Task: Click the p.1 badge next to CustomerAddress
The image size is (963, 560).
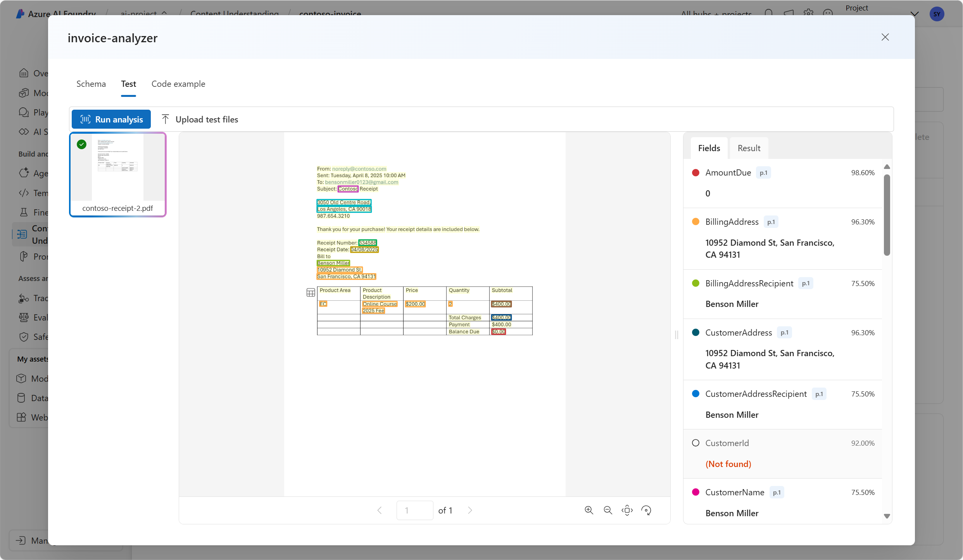Action: pyautogui.click(x=784, y=333)
